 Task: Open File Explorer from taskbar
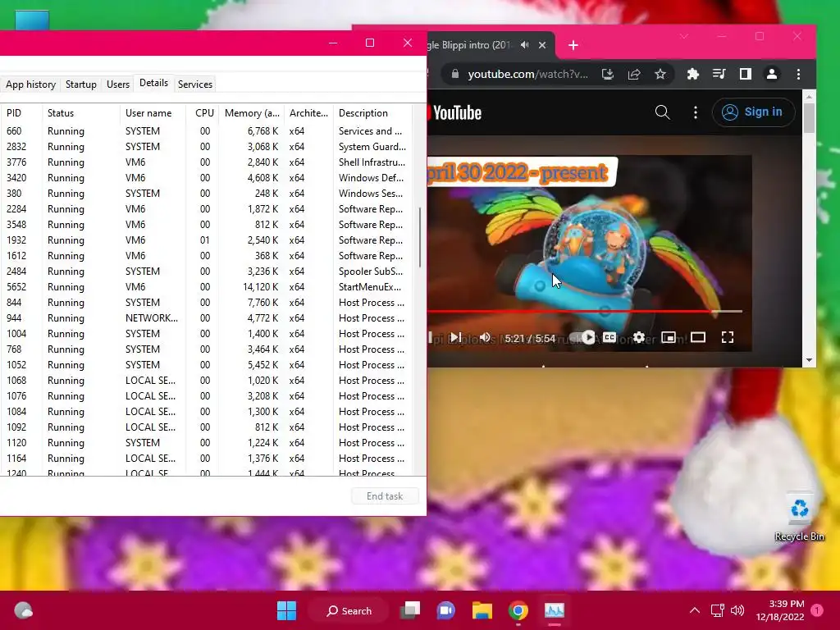(482, 610)
